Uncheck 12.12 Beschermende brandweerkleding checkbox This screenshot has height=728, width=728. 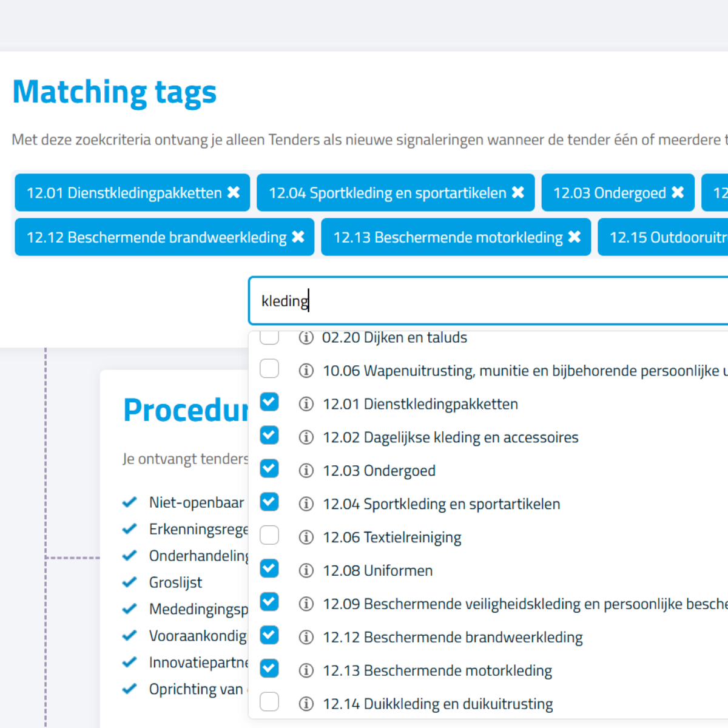(269, 635)
